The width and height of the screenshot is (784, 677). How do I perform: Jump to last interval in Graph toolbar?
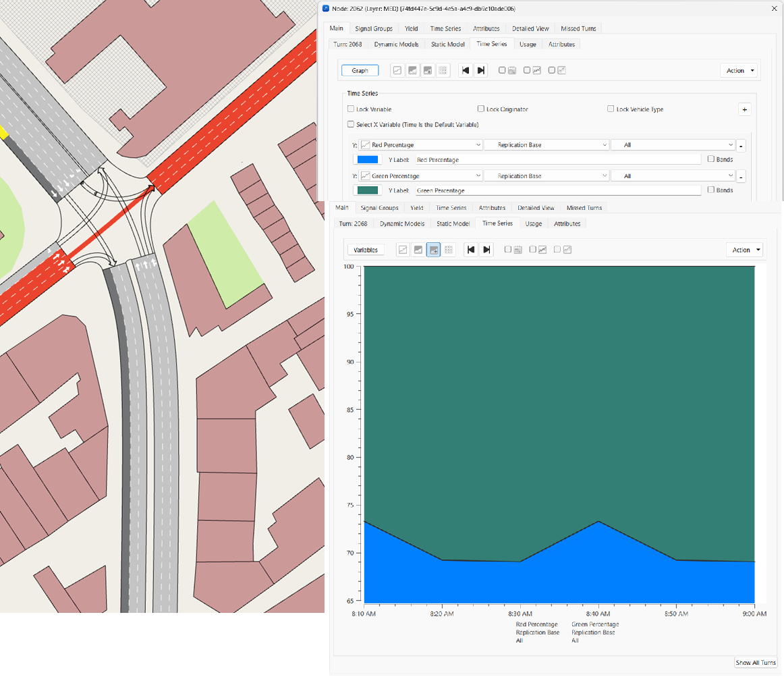[480, 70]
